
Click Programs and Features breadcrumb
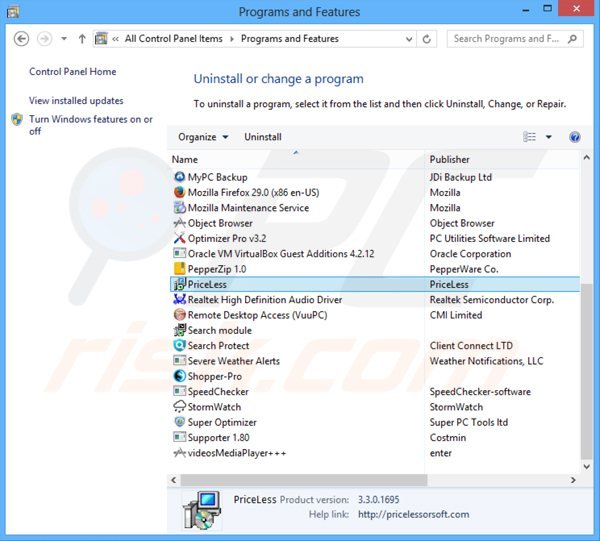click(290, 39)
